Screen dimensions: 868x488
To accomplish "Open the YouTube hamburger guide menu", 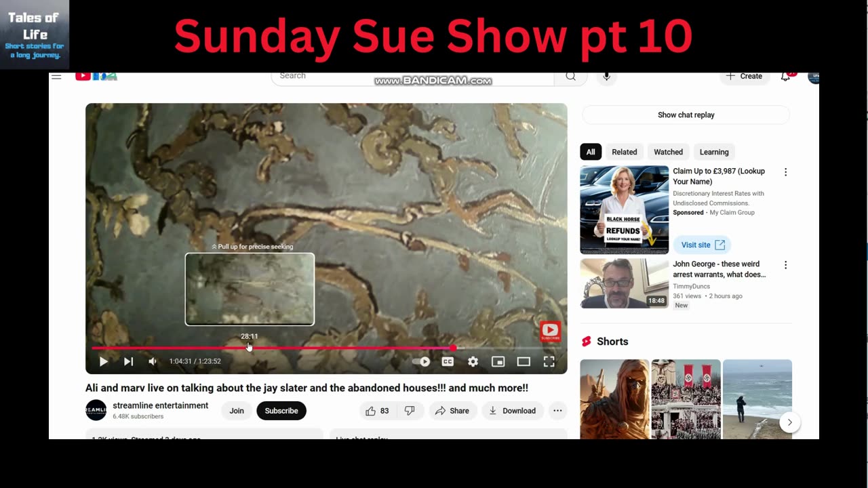I will (x=57, y=77).
